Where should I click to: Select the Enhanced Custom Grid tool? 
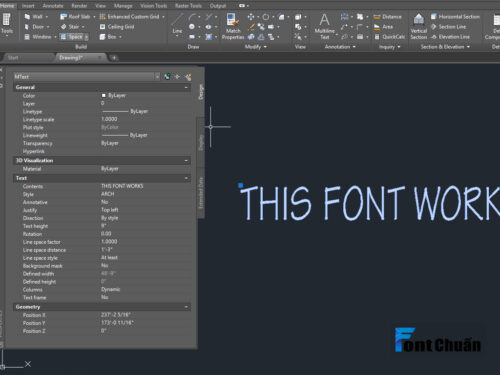point(130,17)
